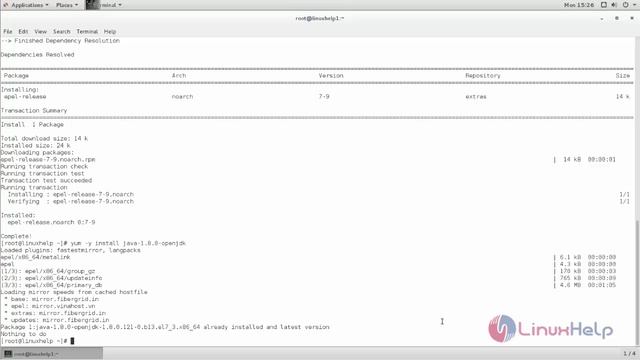Click the 'Size' column header text
This screenshot has width=640, height=360.
(x=623, y=76)
